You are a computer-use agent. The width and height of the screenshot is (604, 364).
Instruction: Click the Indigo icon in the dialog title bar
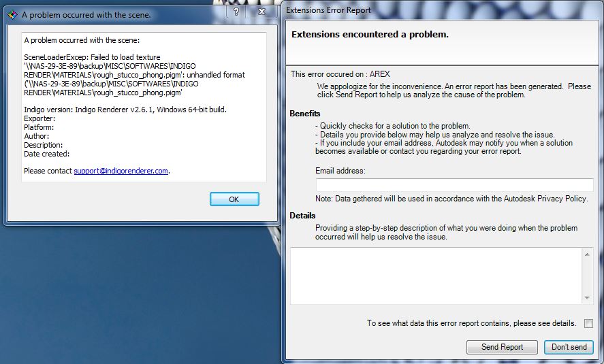coord(12,14)
